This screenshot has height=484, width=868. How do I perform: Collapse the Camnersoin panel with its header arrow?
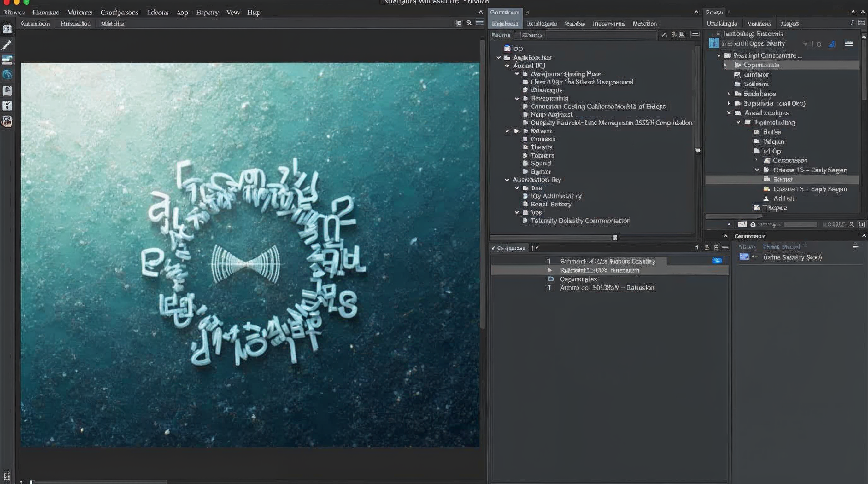[864, 236]
